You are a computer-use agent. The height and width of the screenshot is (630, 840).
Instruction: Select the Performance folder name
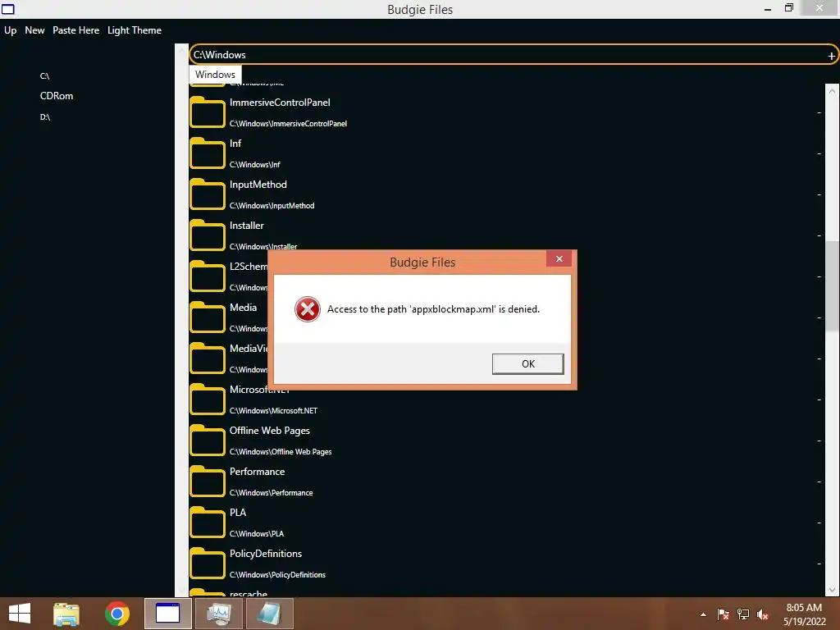[x=257, y=472]
